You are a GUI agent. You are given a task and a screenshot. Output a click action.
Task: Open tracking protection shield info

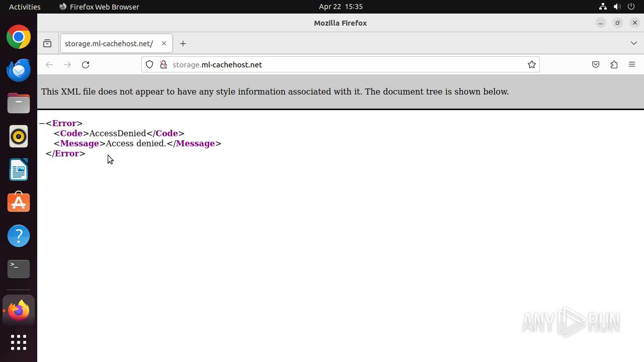[149, 64]
